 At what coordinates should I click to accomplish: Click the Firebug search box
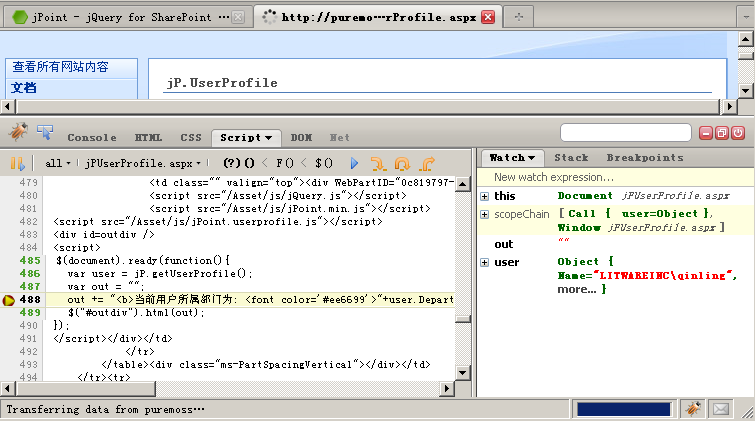[625, 132]
